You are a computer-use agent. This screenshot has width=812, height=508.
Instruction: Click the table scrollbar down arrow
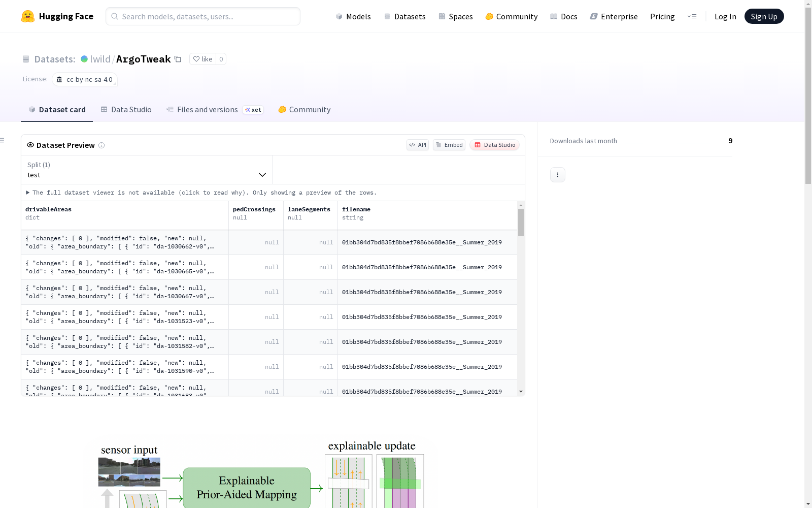click(521, 392)
